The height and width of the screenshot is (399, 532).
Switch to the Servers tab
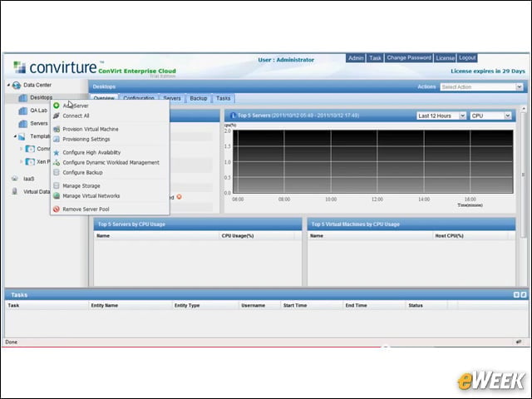(172, 98)
